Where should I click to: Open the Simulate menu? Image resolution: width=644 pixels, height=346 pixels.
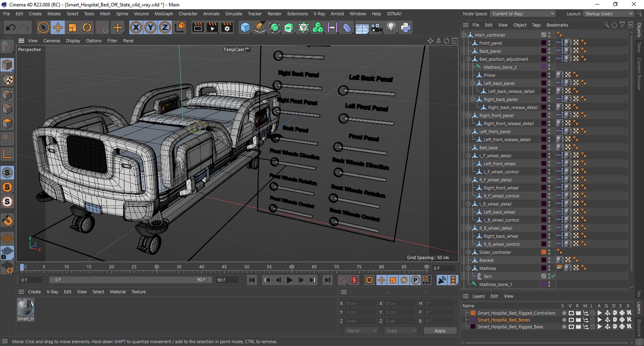tap(233, 14)
